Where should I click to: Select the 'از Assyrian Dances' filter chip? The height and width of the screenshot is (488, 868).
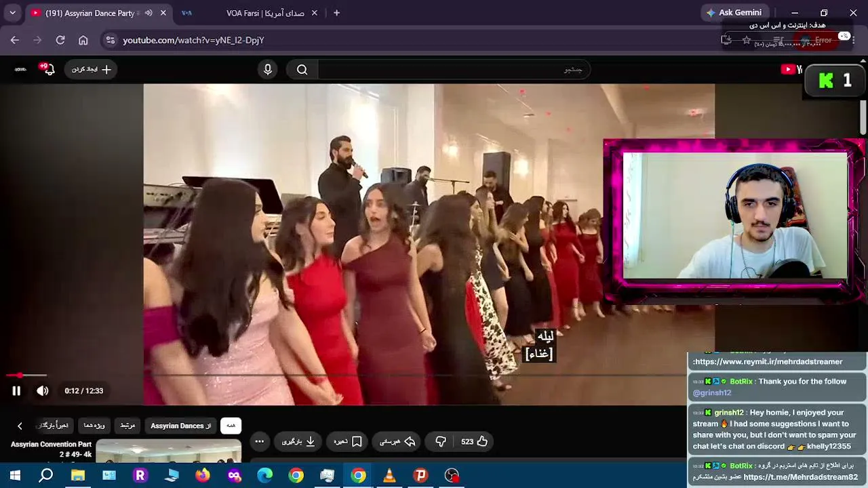(181, 426)
